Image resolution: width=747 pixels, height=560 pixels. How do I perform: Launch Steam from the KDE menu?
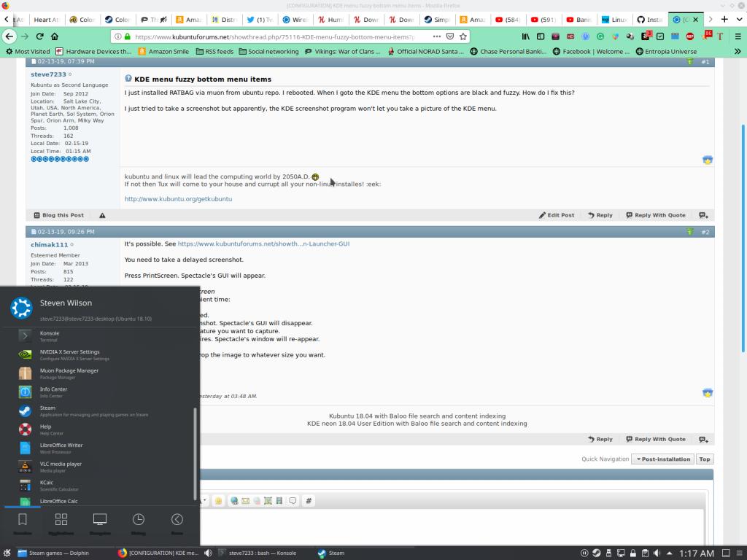tap(47, 411)
